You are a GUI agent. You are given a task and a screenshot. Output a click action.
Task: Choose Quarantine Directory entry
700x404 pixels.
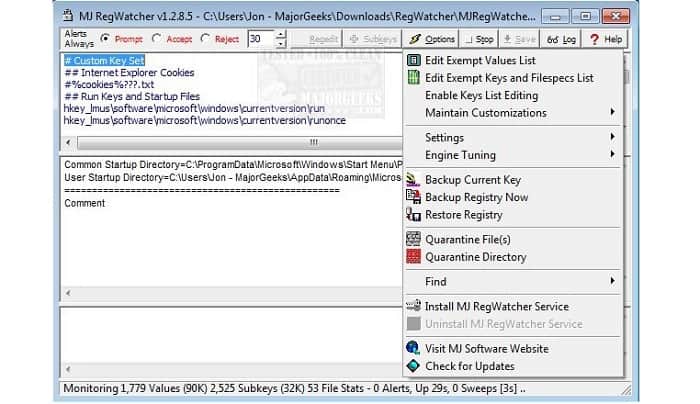513,257
